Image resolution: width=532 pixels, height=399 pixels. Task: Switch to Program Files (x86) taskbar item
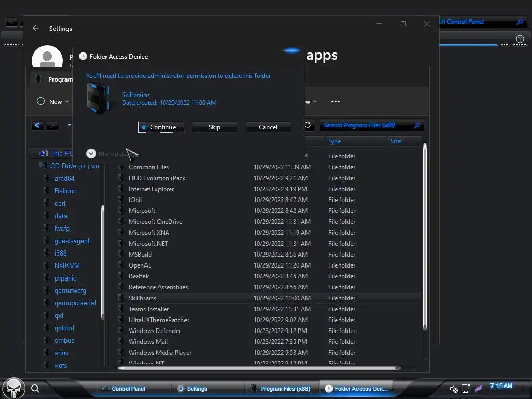(281, 389)
